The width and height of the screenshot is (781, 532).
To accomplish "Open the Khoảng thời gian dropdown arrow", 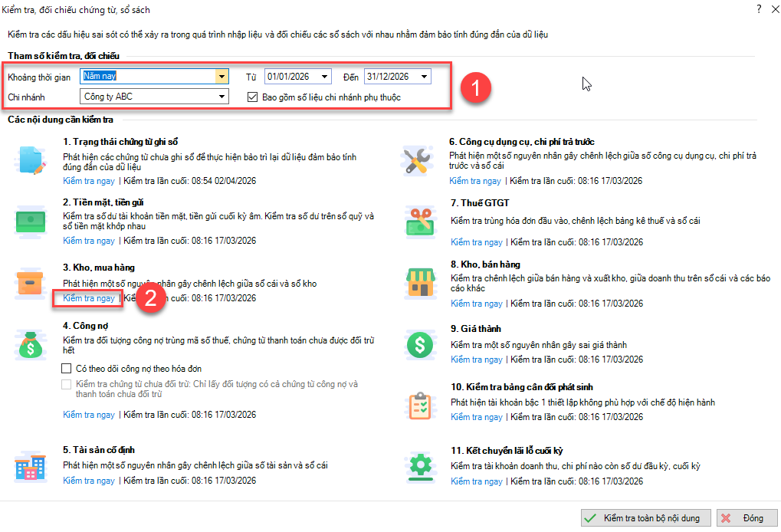I will [222, 76].
